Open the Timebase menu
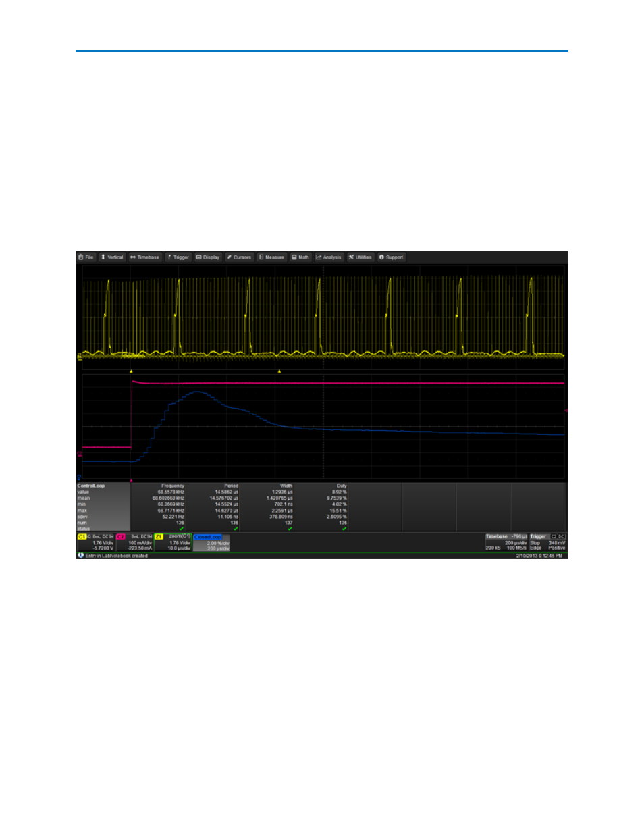The height and width of the screenshot is (834, 644). coord(144,257)
